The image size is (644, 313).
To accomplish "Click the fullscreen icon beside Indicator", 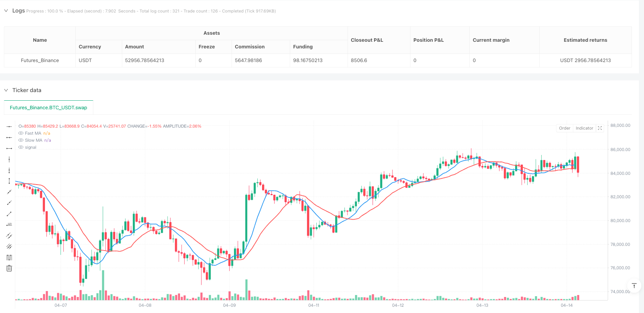I will point(600,128).
